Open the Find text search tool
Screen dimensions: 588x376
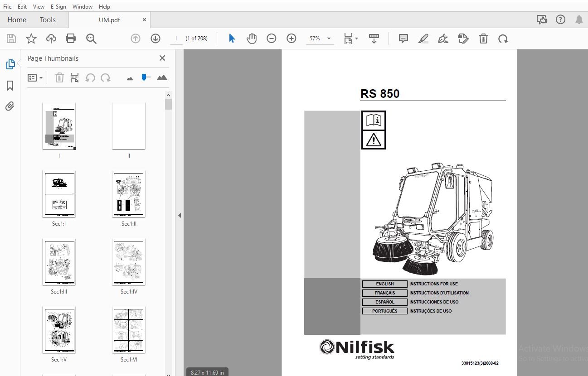click(x=91, y=39)
